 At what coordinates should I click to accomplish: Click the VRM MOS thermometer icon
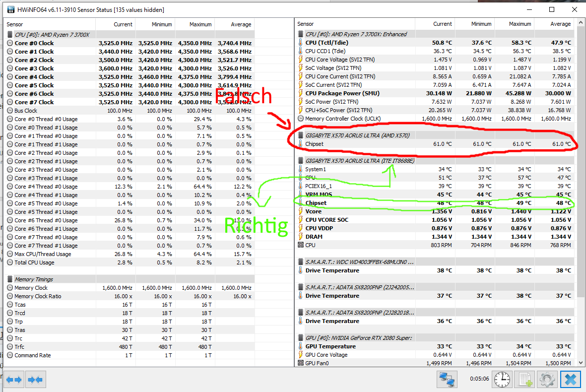click(301, 195)
